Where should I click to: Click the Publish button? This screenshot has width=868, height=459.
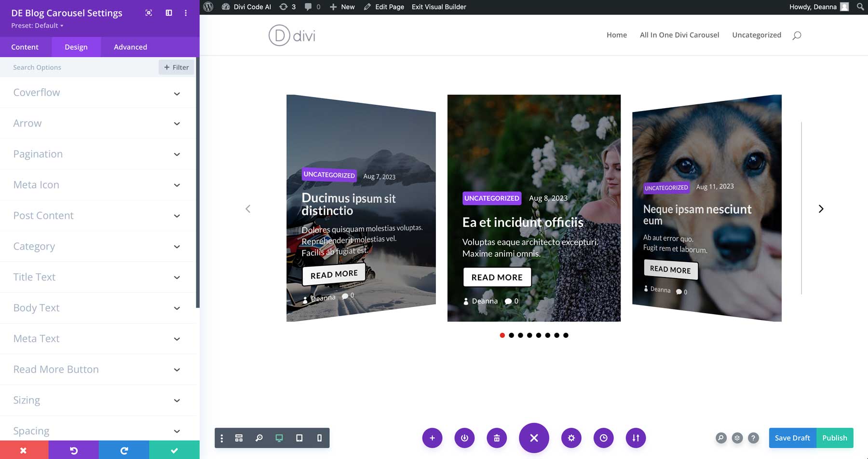coord(834,438)
